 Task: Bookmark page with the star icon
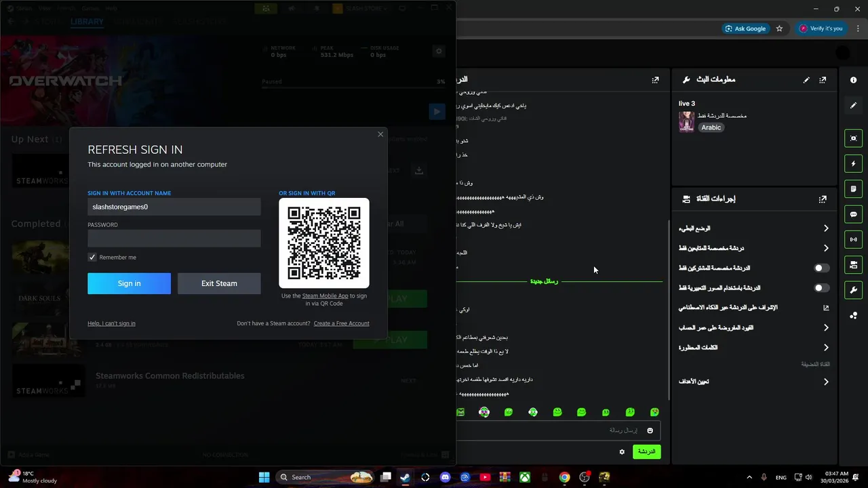[x=779, y=28]
